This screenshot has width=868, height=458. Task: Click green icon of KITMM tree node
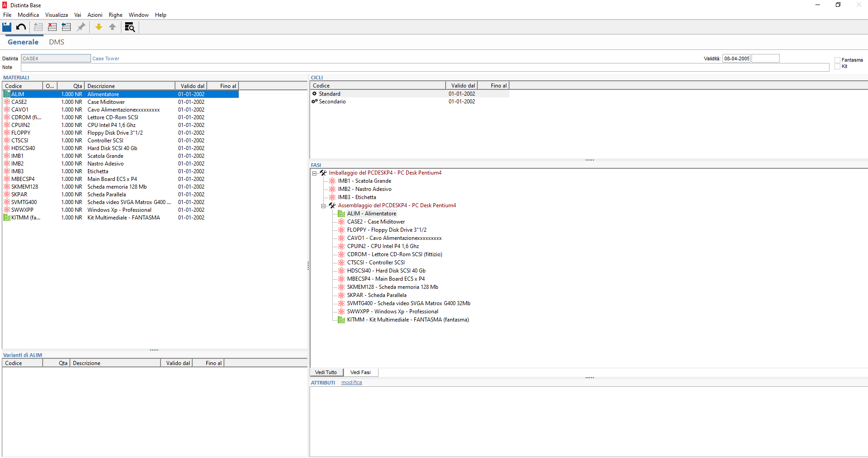point(341,320)
